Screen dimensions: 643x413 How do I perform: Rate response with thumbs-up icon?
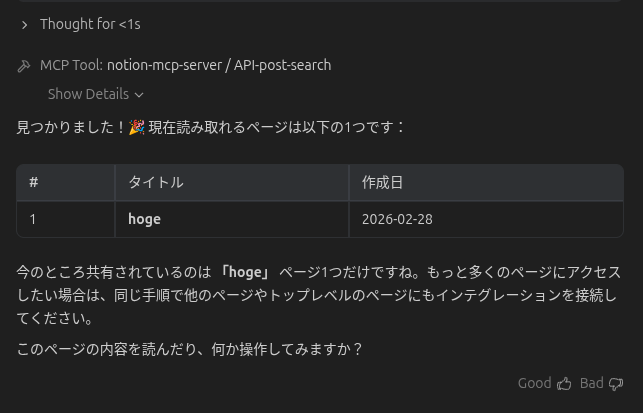[564, 383]
